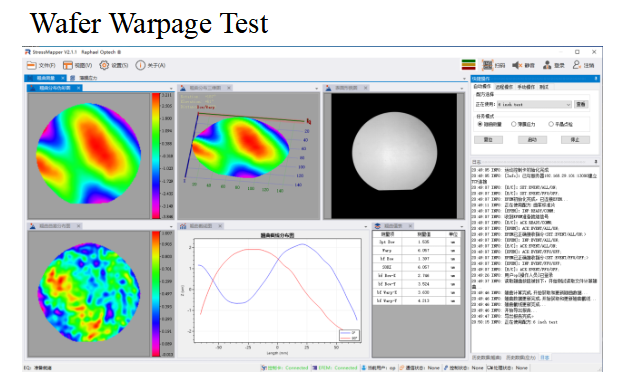
Task: Close the cross-section chart panel tab
Action: tap(220, 226)
